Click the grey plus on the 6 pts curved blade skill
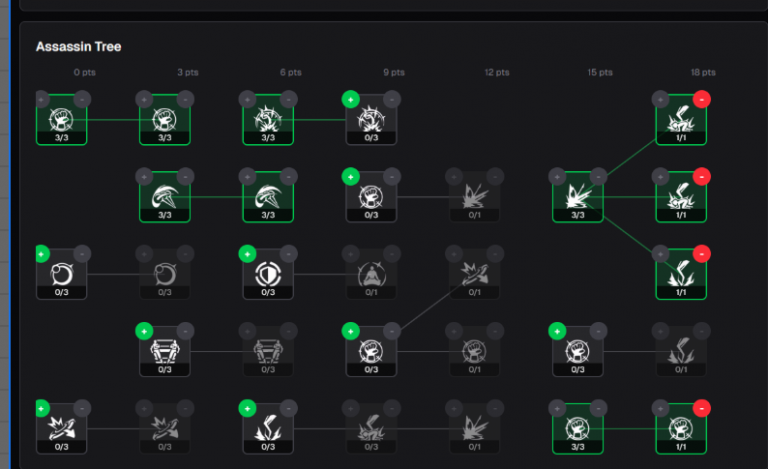 point(247,177)
